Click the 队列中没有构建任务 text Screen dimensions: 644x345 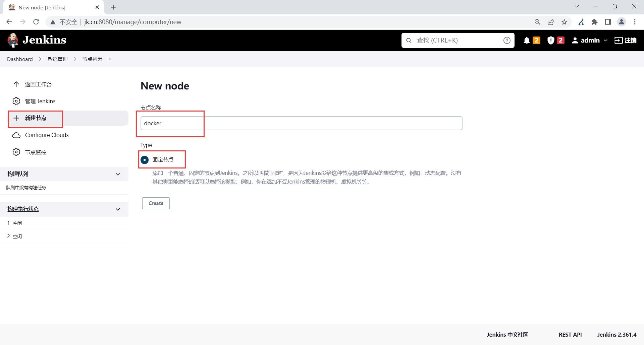(26, 188)
